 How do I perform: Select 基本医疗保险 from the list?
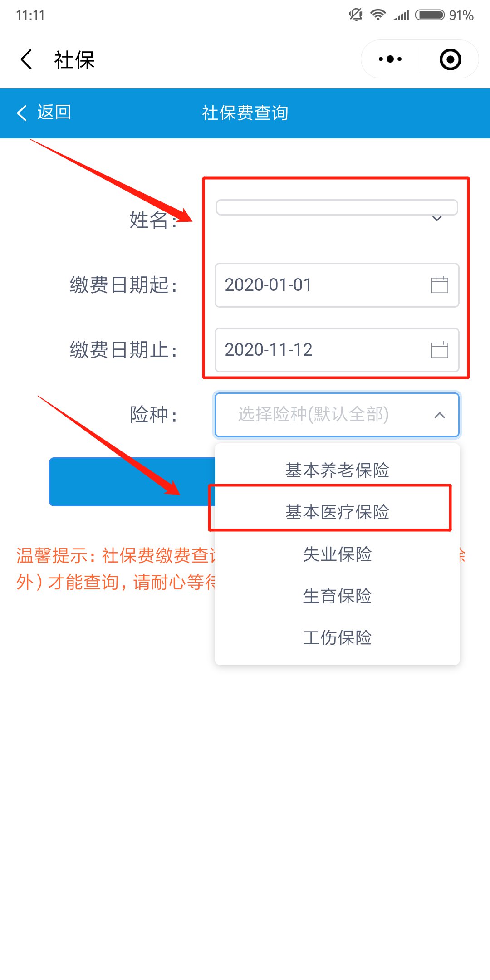point(337,512)
